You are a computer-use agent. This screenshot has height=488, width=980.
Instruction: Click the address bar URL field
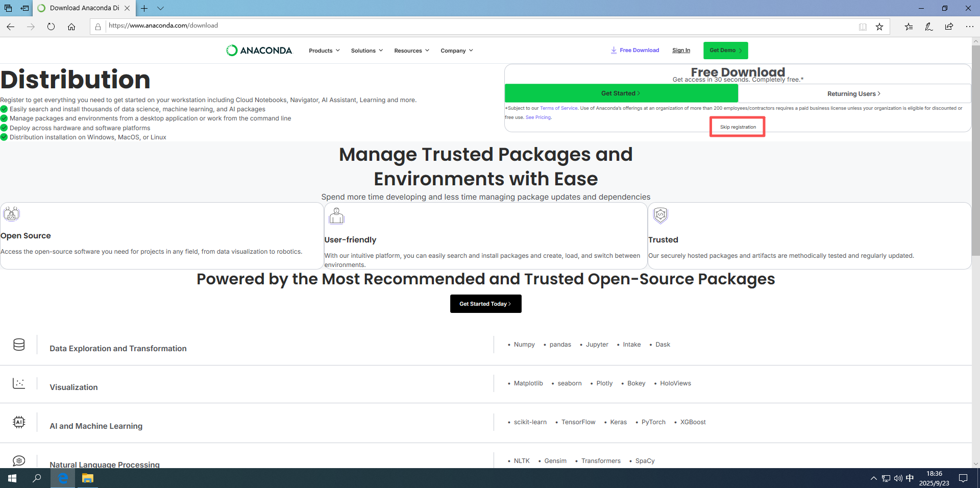tap(480, 26)
